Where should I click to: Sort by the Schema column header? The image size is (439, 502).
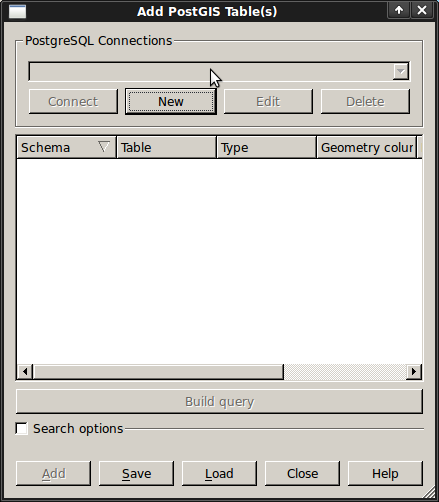(x=66, y=147)
